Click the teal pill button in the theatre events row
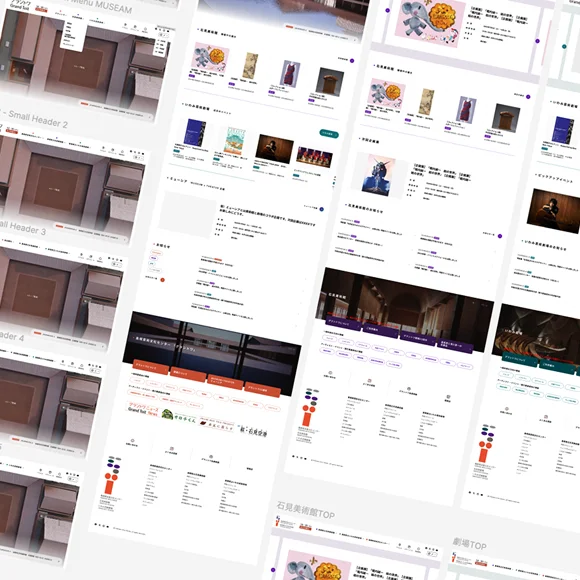The height and width of the screenshot is (580, 580). pos(328,134)
